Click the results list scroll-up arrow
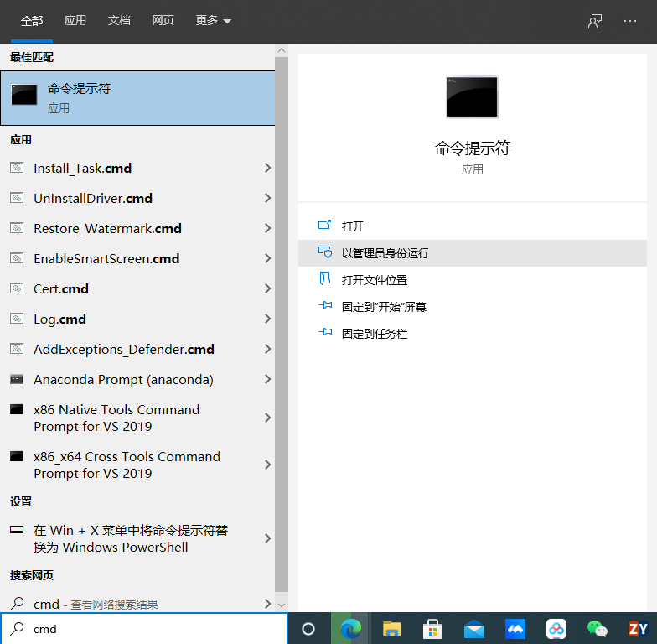657x644 pixels. 282,50
